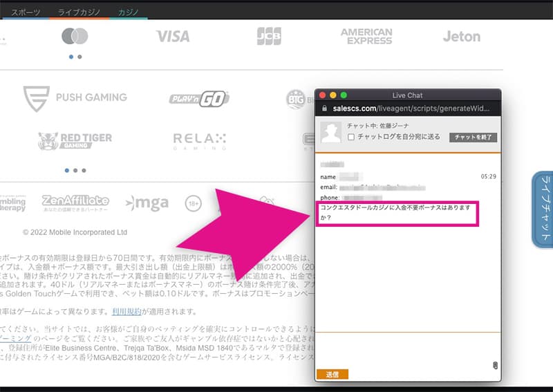553x392 pixels.
Task: Click the Push Gaming provider logo
Action: coord(75,98)
